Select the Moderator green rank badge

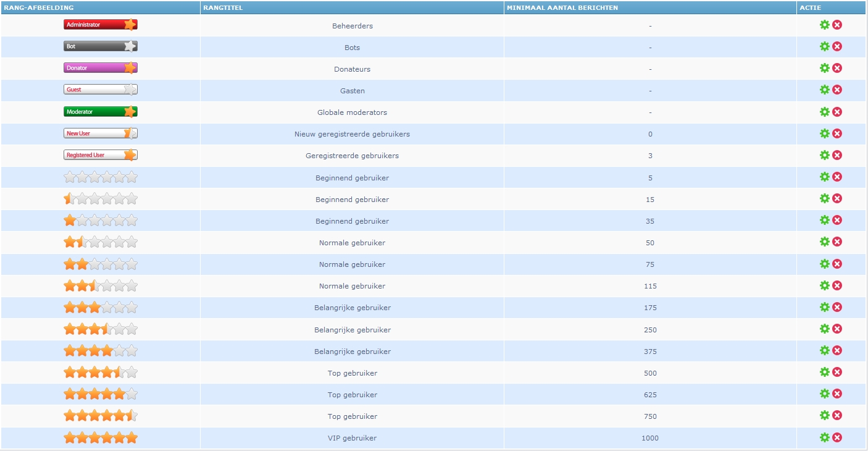click(x=100, y=112)
